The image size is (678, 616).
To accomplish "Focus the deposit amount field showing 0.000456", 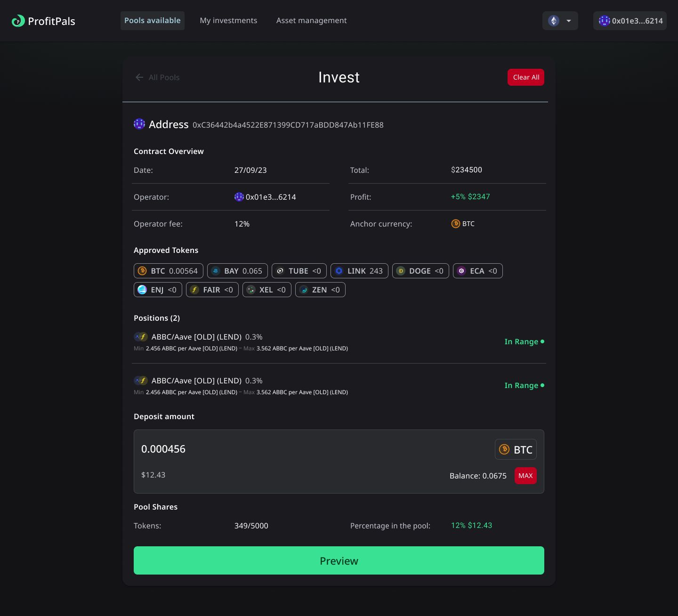I will [163, 449].
